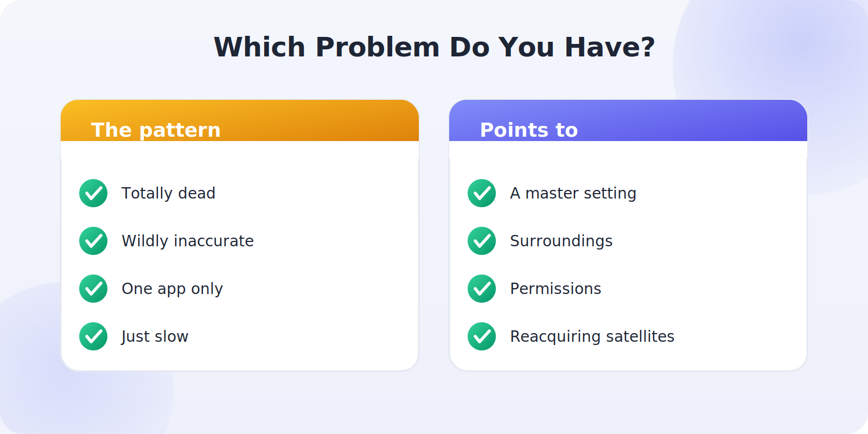Click the Totally dead text

point(168,193)
